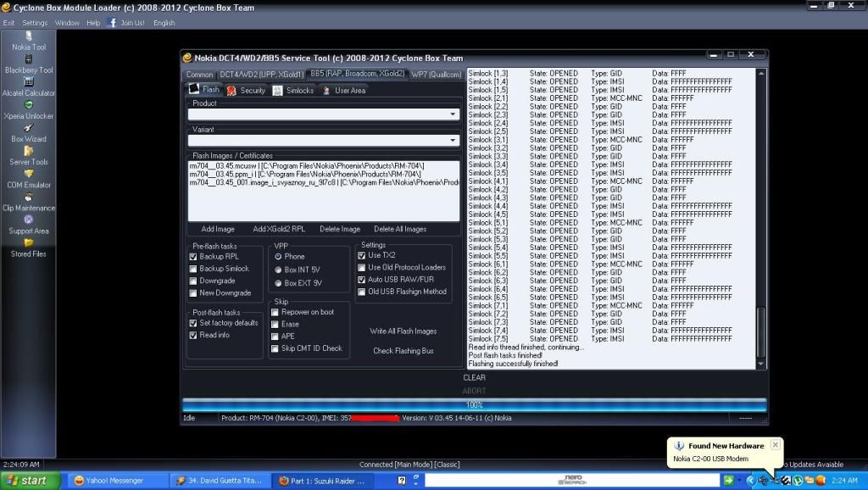Click Check Flashing Bus button

click(x=403, y=351)
